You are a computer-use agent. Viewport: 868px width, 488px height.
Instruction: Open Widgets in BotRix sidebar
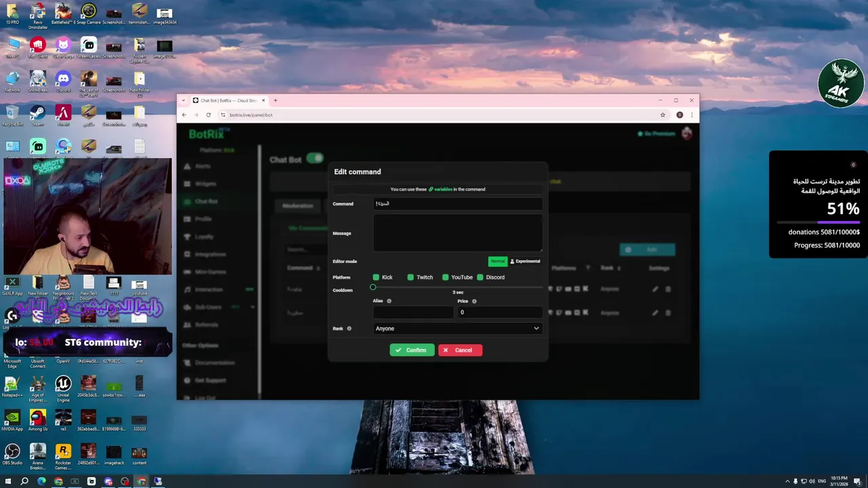point(205,184)
